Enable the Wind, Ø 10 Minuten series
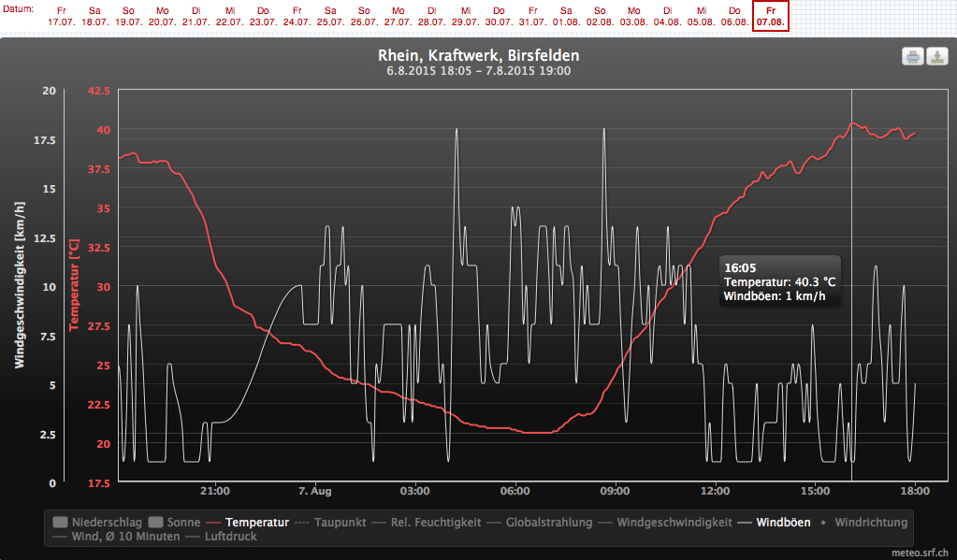This screenshot has height=560, width=957. coord(117,537)
